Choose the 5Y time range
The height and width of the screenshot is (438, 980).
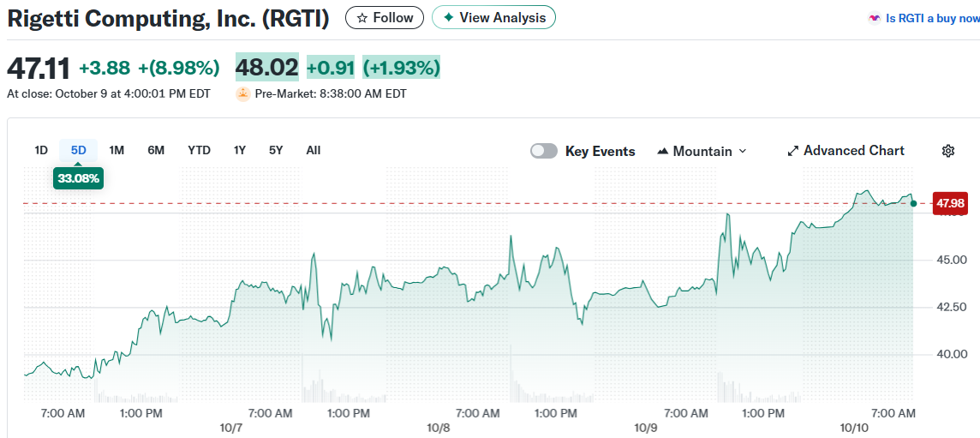[x=276, y=150]
